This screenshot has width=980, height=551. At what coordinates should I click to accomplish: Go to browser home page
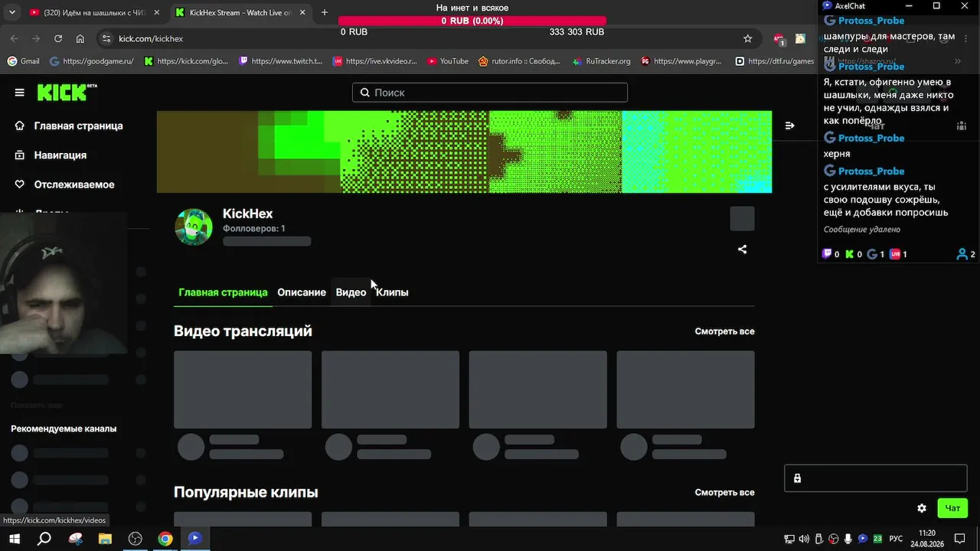pyautogui.click(x=80, y=38)
